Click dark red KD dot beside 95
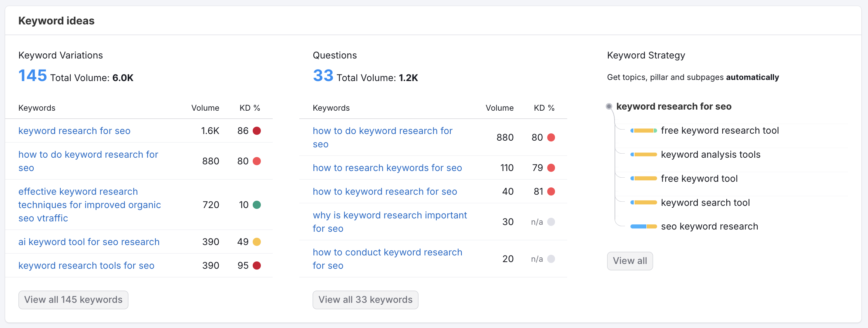 [257, 265]
